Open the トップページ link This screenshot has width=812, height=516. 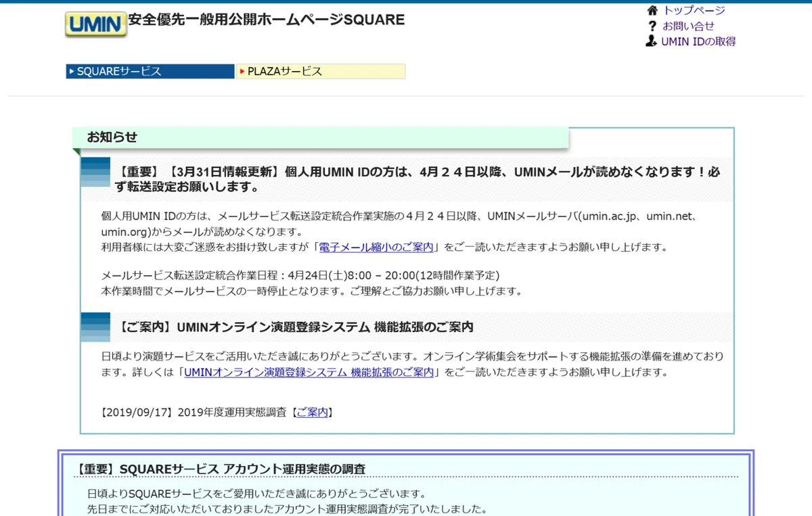tap(694, 10)
